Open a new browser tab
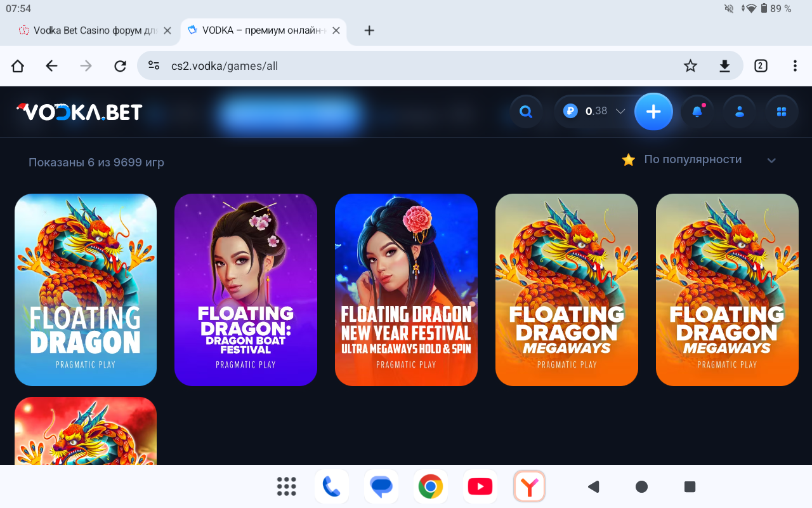 click(369, 30)
